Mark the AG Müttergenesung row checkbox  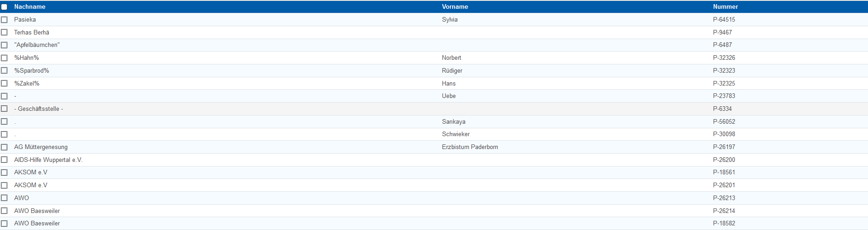coord(4,147)
